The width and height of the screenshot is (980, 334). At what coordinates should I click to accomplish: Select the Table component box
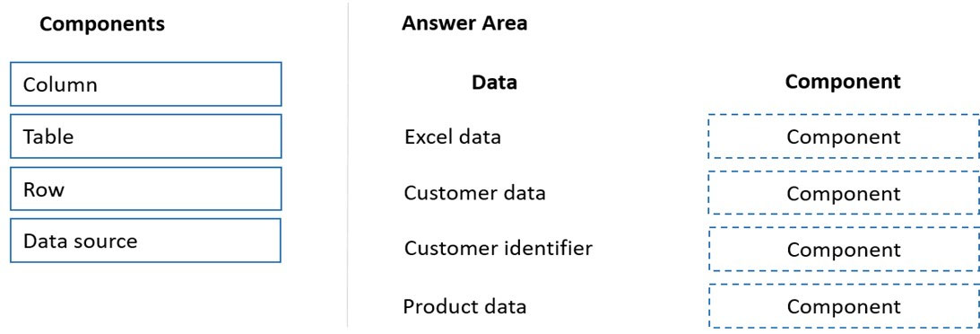click(x=145, y=136)
